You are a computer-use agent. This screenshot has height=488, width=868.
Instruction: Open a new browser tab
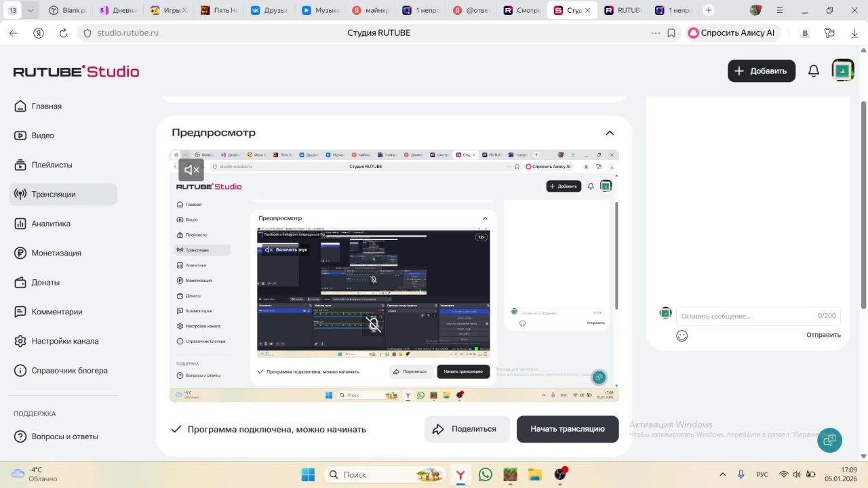coord(709,10)
